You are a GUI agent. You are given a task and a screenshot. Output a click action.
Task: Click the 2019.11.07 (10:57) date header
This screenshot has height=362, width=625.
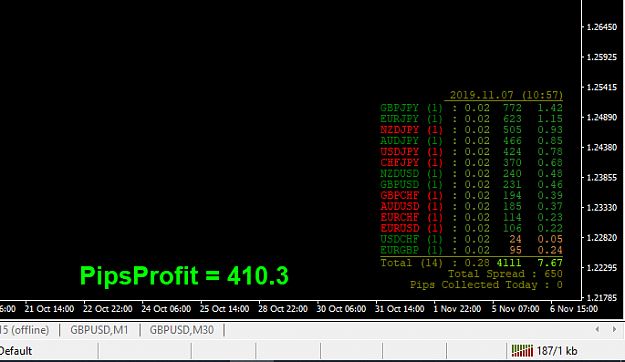click(x=506, y=95)
